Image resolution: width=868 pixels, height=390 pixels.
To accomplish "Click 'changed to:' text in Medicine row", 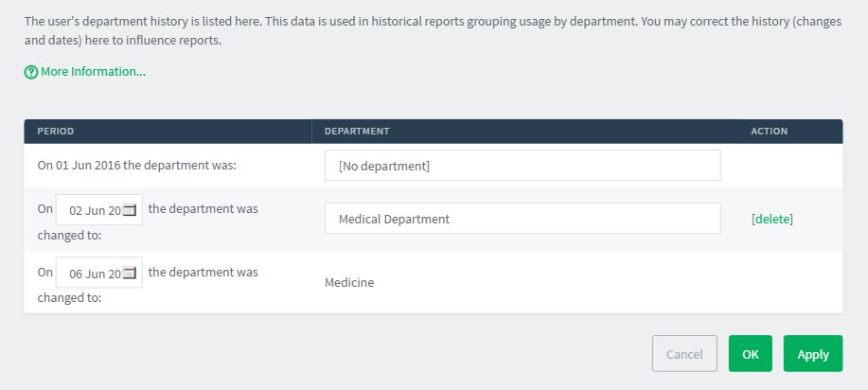I will click(69, 298).
